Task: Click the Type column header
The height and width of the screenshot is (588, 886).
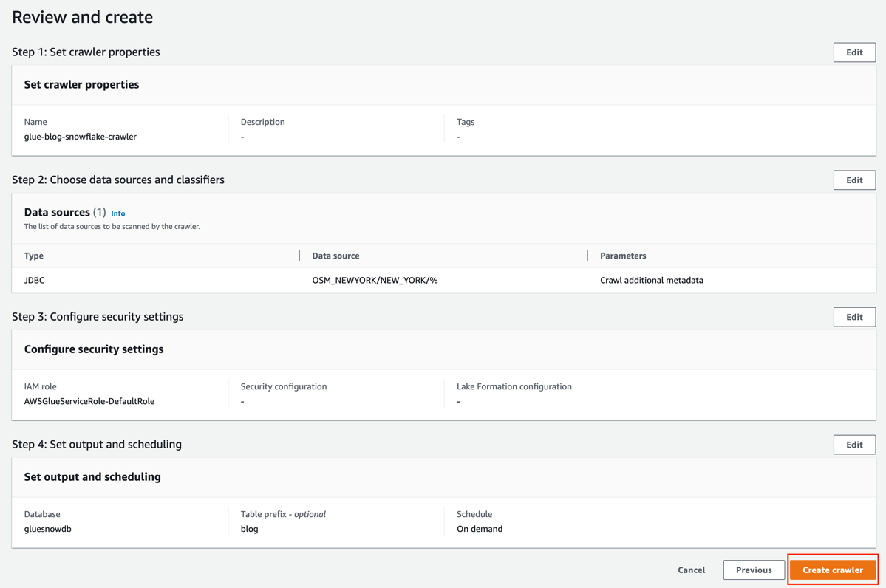Action: point(34,256)
